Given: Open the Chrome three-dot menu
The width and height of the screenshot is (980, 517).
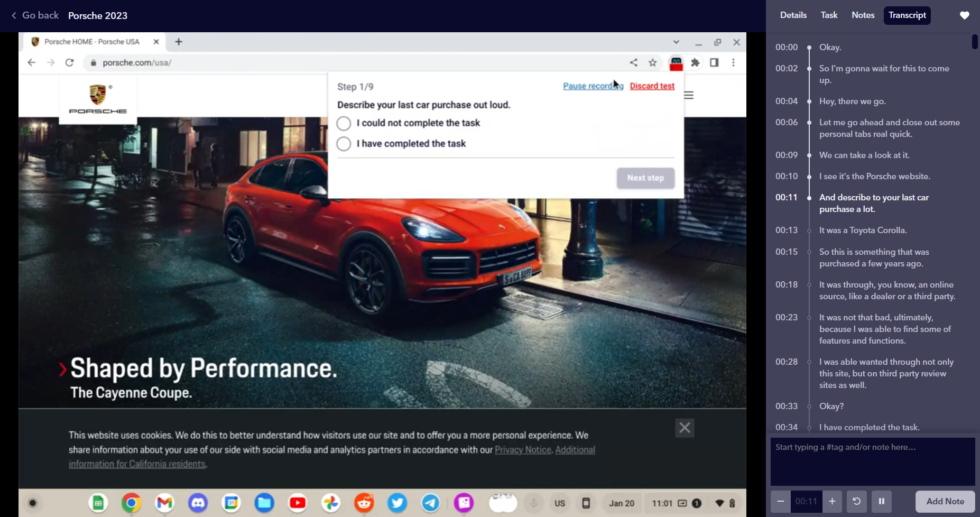Looking at the screenshot, I should (733, 62).
